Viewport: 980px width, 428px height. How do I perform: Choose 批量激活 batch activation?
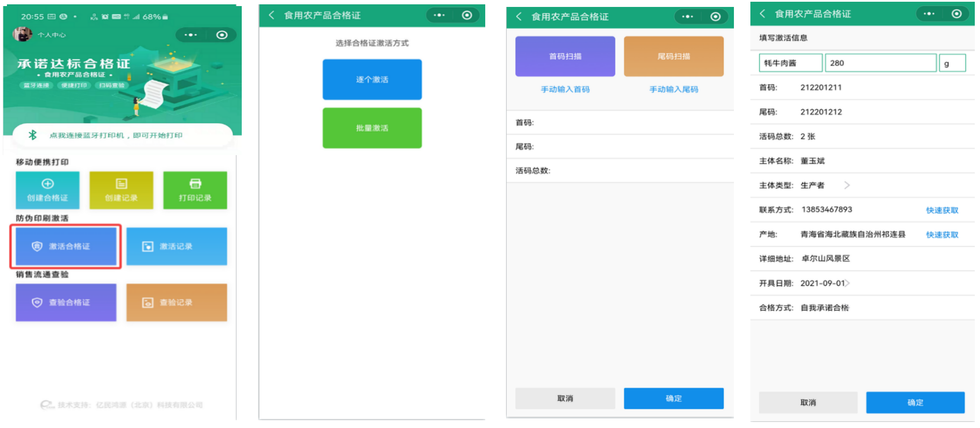tap(372, 128)
